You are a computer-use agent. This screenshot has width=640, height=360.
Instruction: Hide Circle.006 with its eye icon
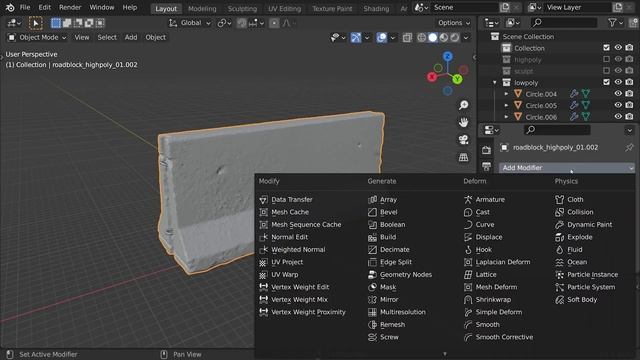(618, 116)
